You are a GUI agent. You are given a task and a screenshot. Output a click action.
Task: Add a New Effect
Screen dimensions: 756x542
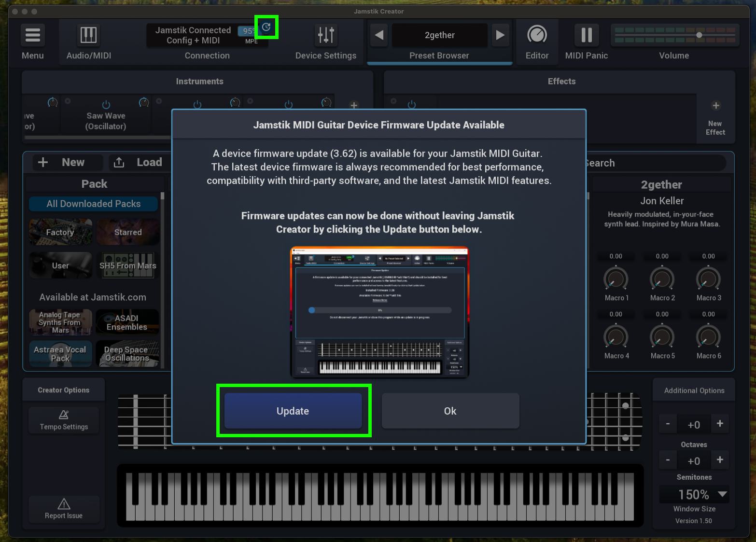click(x=715, y=106)
